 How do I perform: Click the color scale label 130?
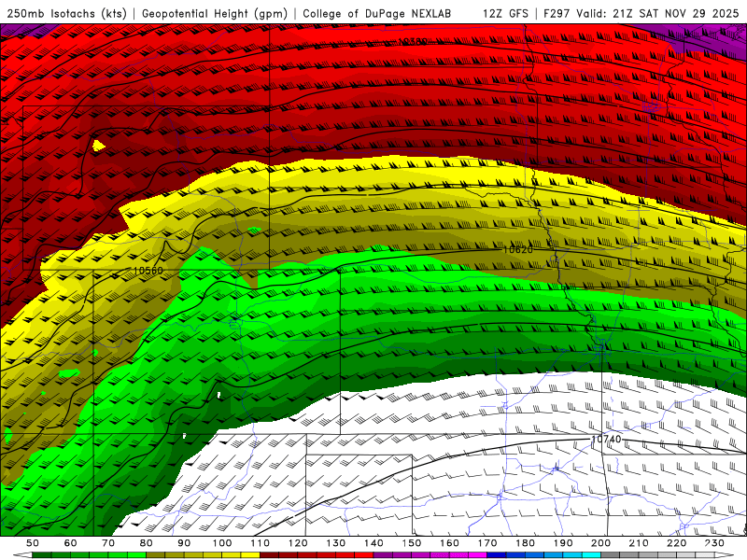point(336,543)
